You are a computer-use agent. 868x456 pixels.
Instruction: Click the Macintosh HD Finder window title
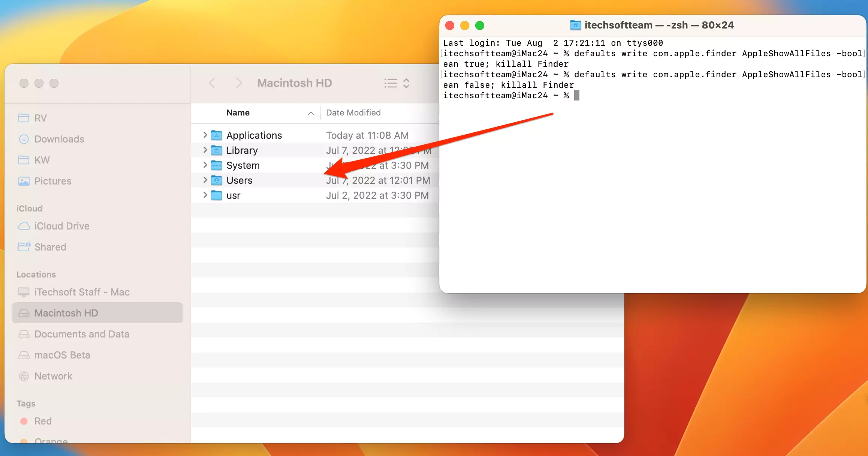[x=295, y=83]
